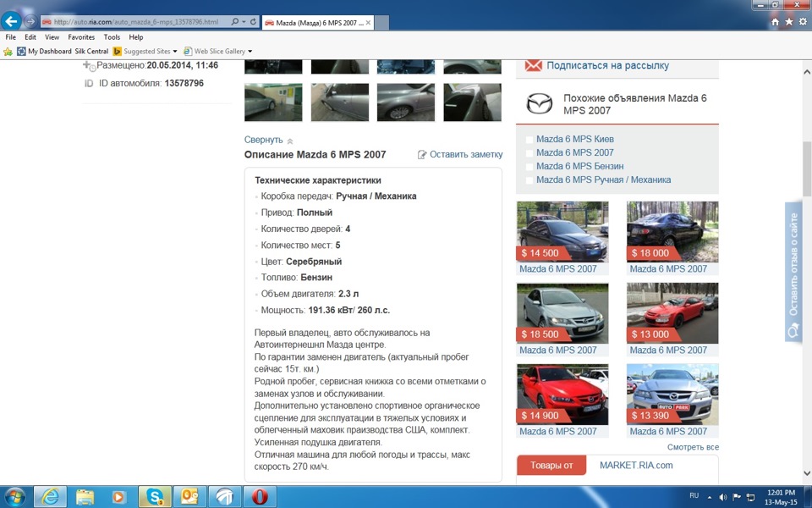Viewport: 812px width, 508px height.
Task: Click scrollbar up arrow
Action: pyautogui.click(x=807, y=71)
